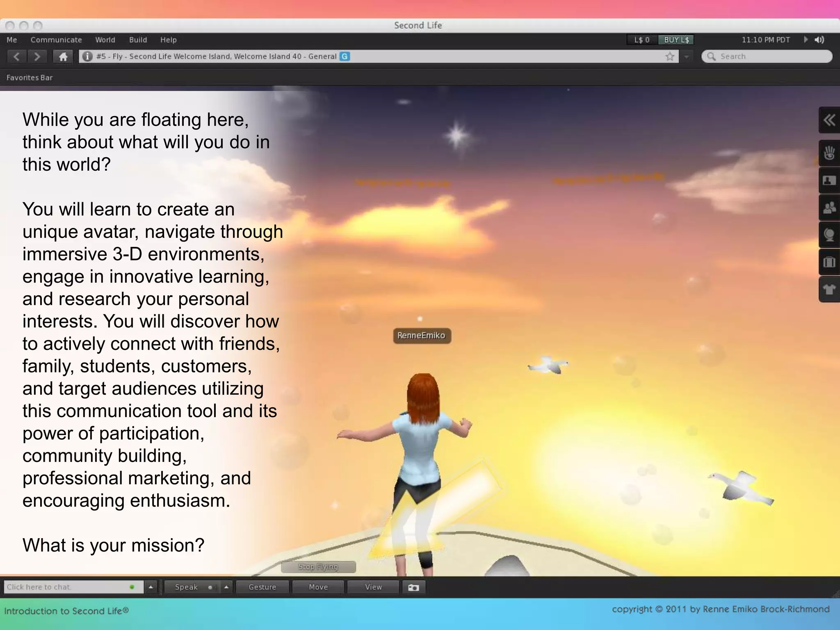840x630 pixels.
Task: Click the Stop Flying button
Action: coord(318,566)
